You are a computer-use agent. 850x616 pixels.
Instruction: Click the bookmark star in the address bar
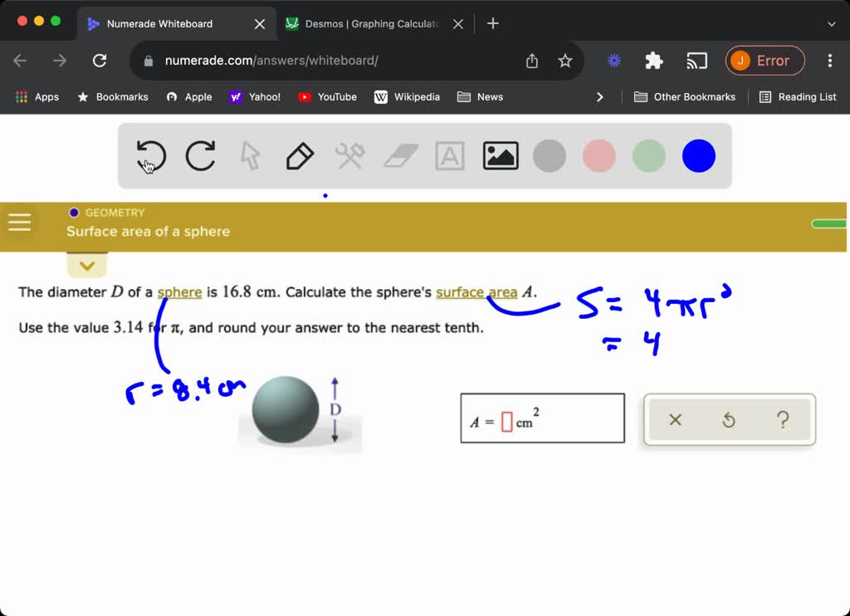point(565,61)
